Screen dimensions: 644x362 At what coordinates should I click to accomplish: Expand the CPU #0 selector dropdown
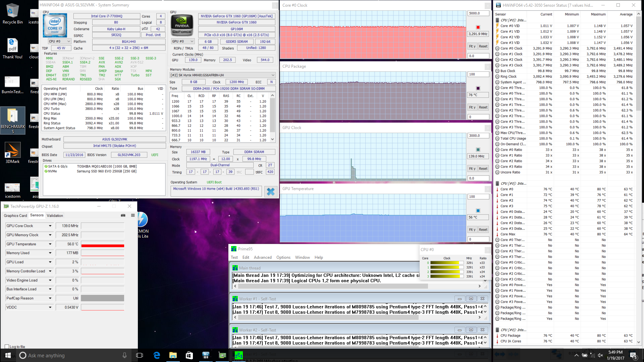pos(60,41)
